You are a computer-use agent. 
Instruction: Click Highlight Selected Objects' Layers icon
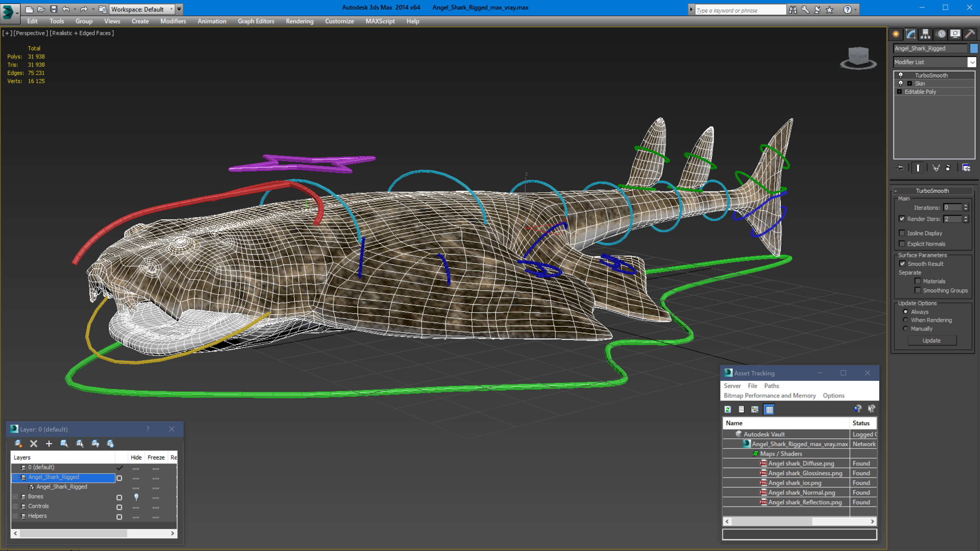pyautogui.click(x=80, y=443)
